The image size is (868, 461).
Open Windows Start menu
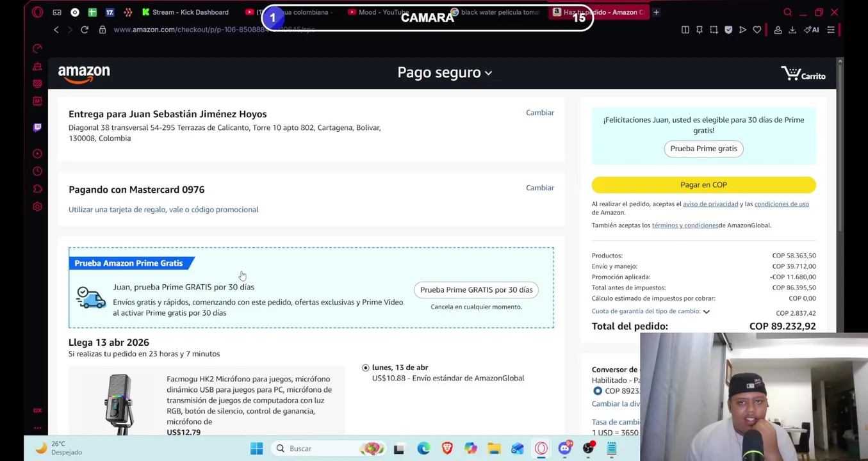click(x=256, y=448)
